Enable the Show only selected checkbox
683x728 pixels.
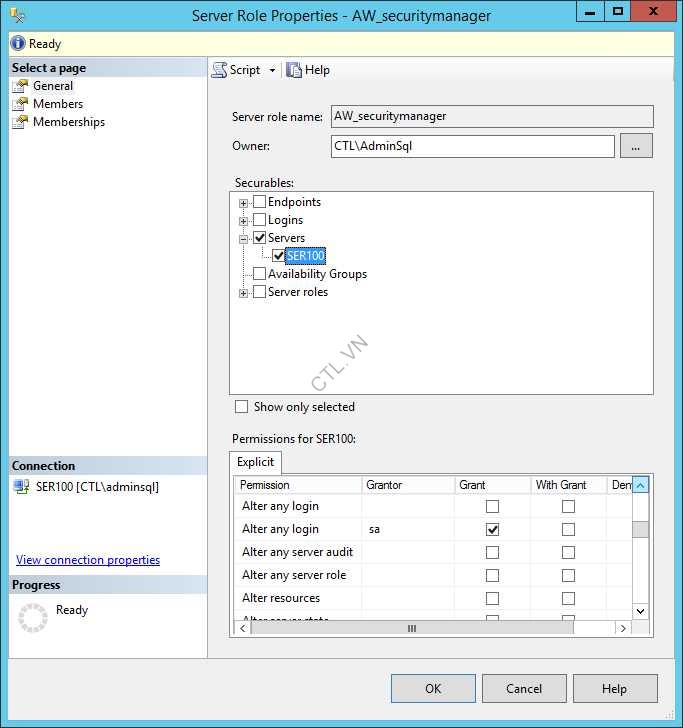241,407
